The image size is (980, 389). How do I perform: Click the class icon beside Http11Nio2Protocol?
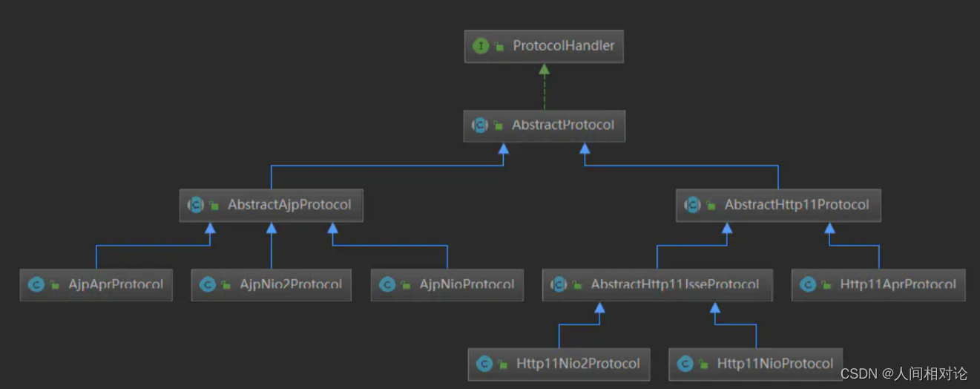[x=484, y=364]
